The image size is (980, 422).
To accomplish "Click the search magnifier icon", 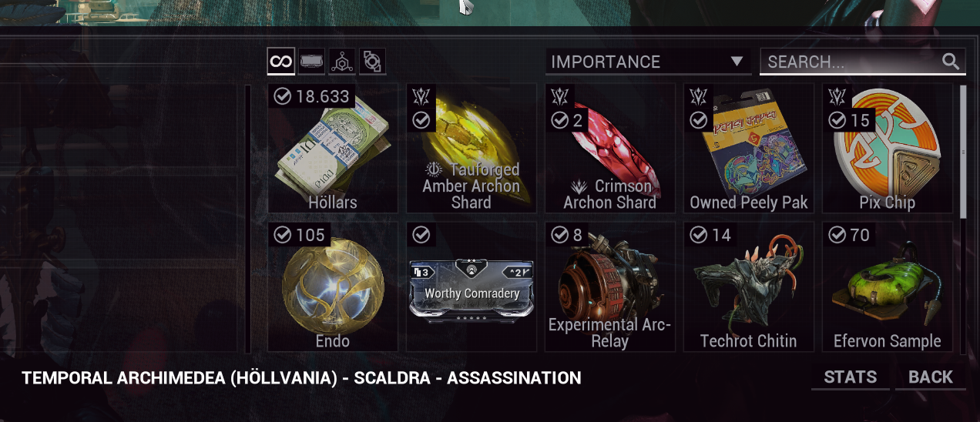I will pyautogui.click(x=951, y=62).
